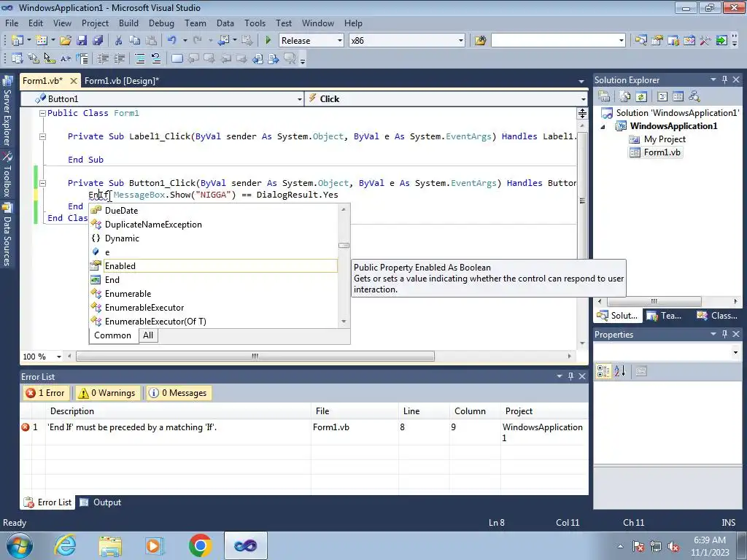Open the Click method name dropdown
Image resolution: width=747 pixels, height=560 pixels.
click(583, 99)
